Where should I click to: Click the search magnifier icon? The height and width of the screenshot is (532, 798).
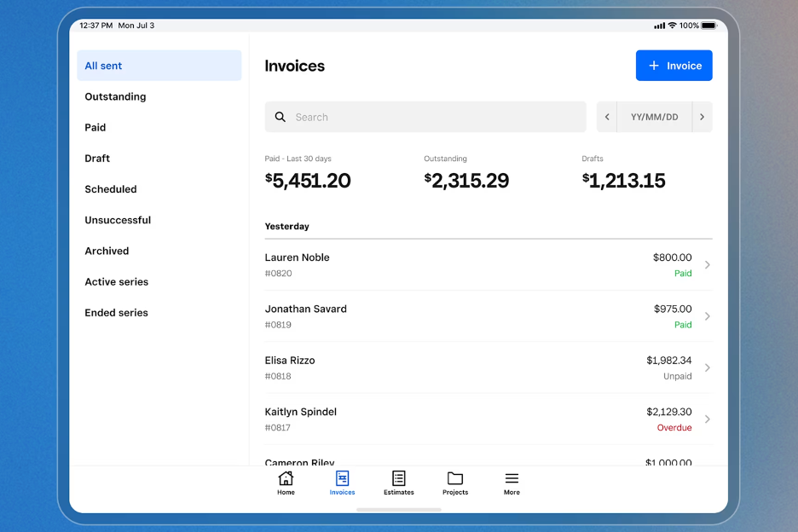(280, 117)
